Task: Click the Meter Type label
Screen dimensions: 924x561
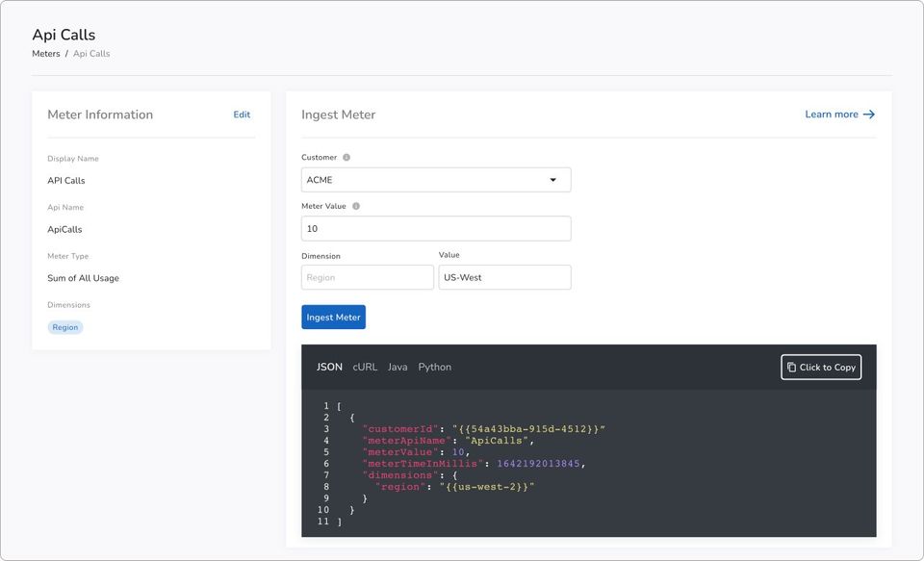Action: [67, 256]
